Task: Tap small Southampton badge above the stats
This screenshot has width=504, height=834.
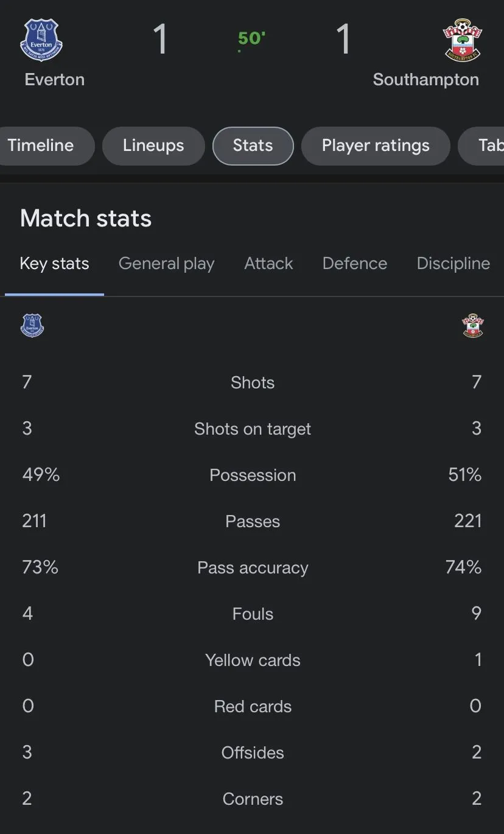Action: [473, 326]
